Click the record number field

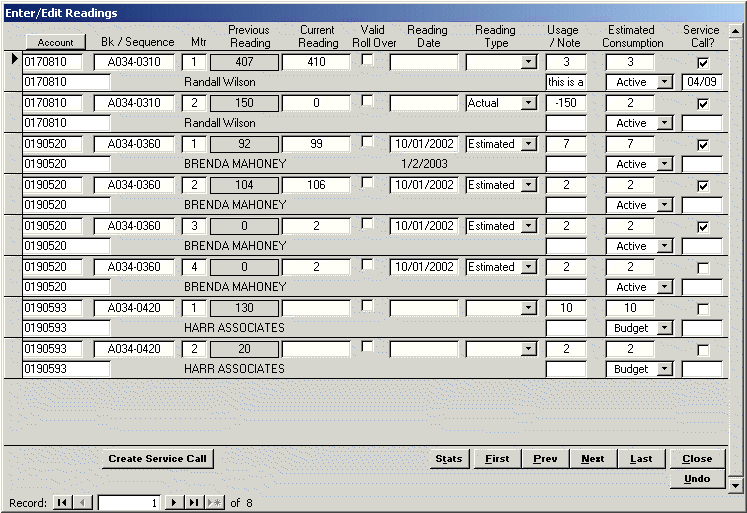(129, 503)
